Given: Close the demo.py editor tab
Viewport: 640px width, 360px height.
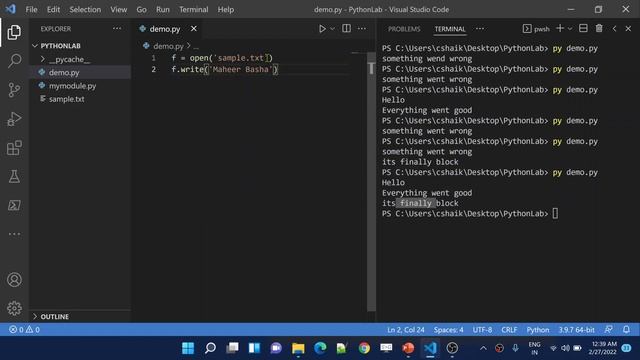Looking at the screenshot, I should coord(193,29).
